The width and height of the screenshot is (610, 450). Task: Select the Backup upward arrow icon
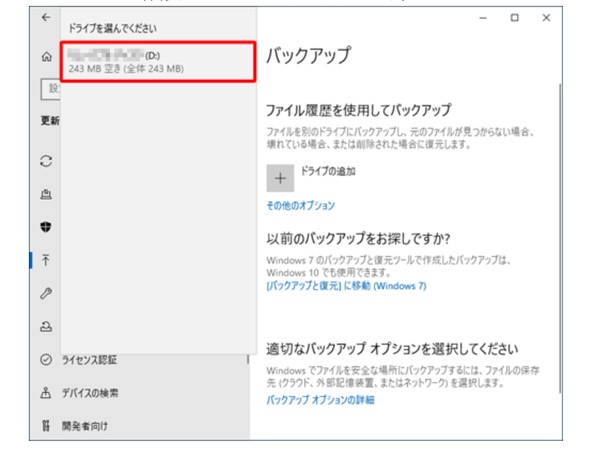click(46, 260)
